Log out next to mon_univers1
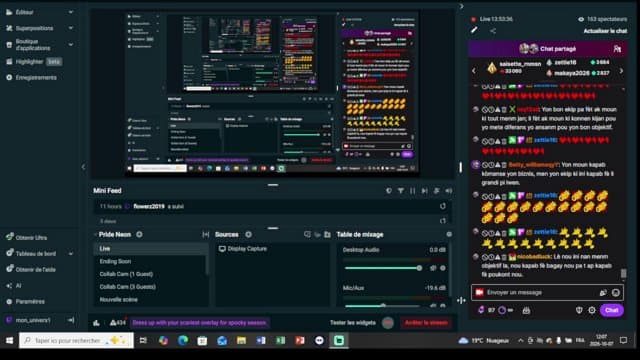Screen dimensions: 640x360 click(71, 320)
